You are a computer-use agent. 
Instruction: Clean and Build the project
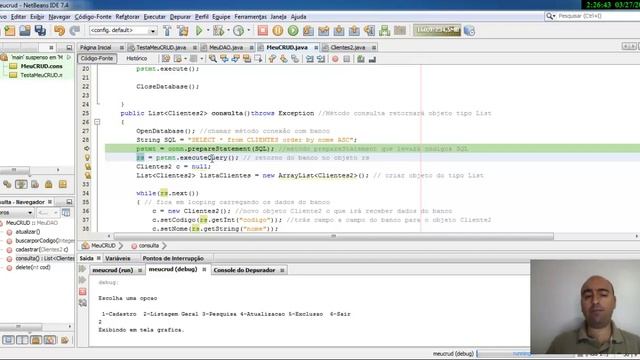182,31
